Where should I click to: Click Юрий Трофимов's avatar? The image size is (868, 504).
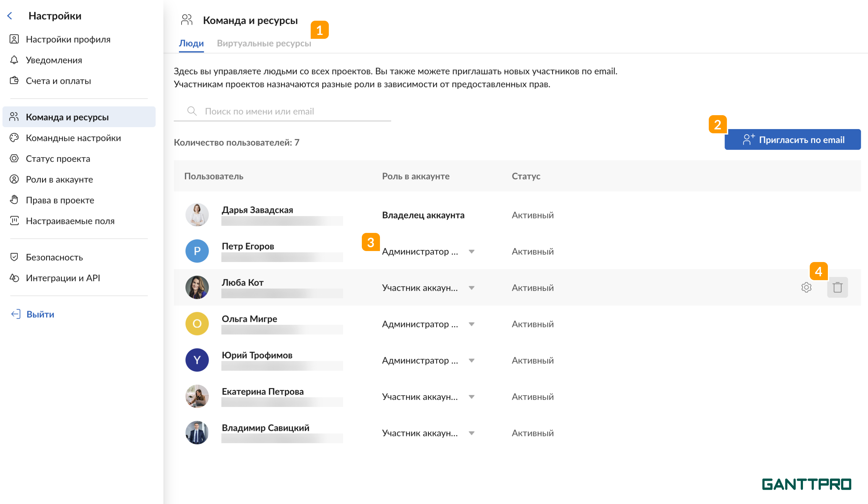pos(197,360)
